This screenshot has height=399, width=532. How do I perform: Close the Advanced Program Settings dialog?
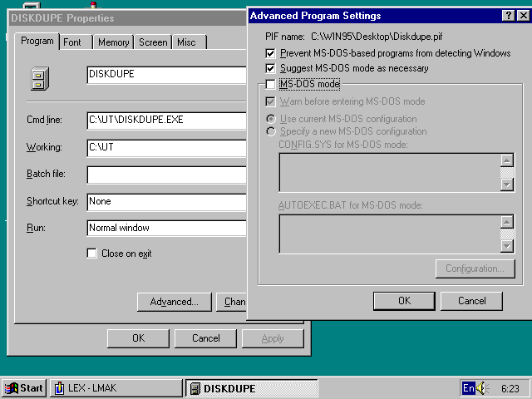[x=522, y=16]
